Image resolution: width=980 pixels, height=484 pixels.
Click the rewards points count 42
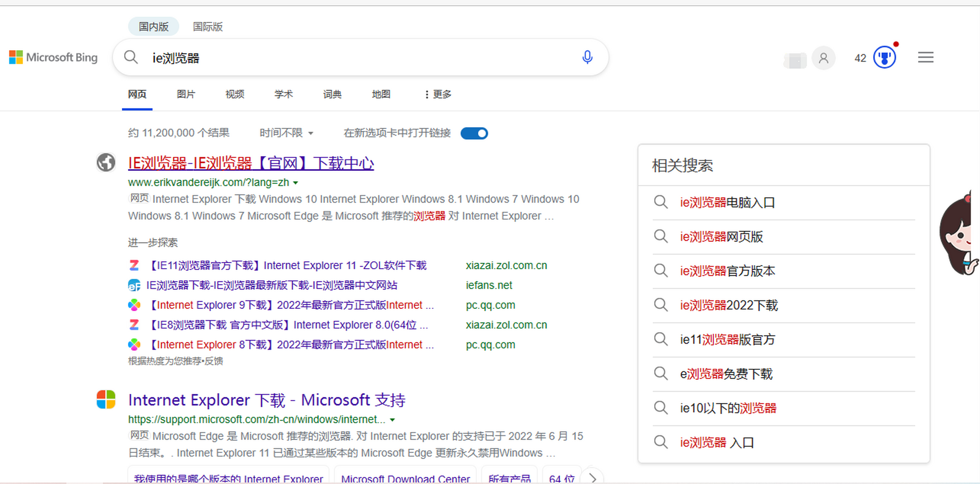point(860,58)
